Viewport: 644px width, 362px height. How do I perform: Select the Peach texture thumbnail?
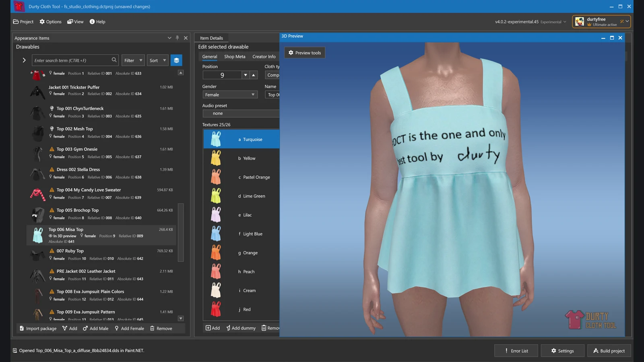click(x=216, y=271)
